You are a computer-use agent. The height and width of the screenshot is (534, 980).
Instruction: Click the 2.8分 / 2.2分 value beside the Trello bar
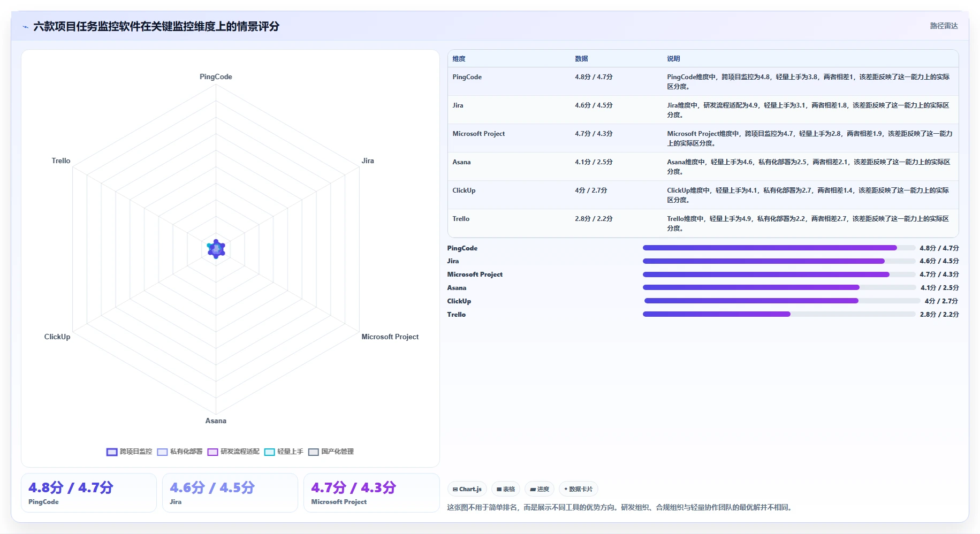[x=939, y=315]
